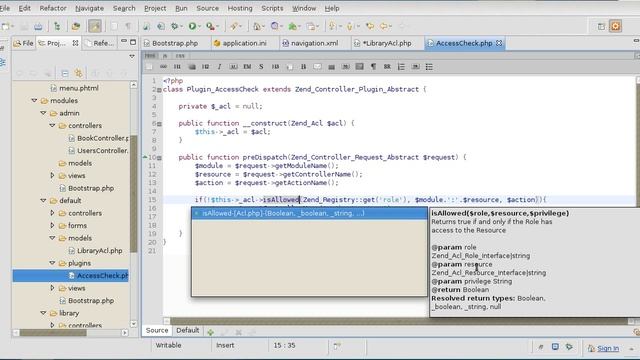Collapse the modules folder tree node

coord(34,100)
